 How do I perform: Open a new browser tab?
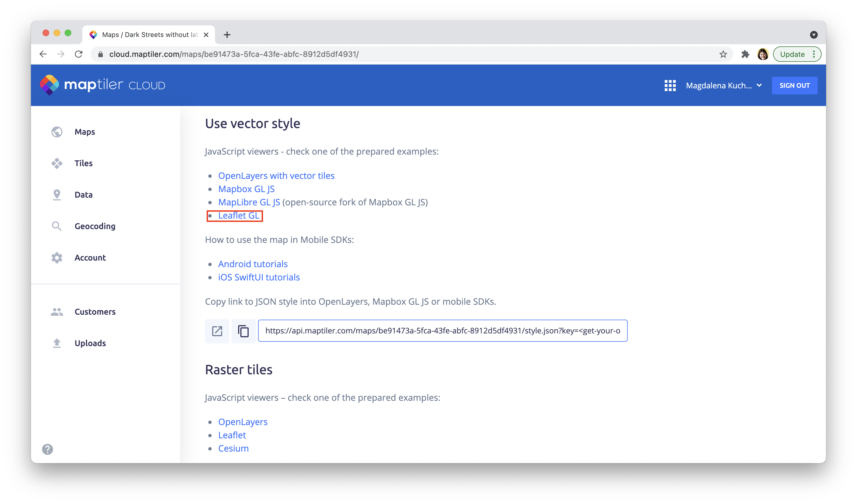[x=227, y=35]
